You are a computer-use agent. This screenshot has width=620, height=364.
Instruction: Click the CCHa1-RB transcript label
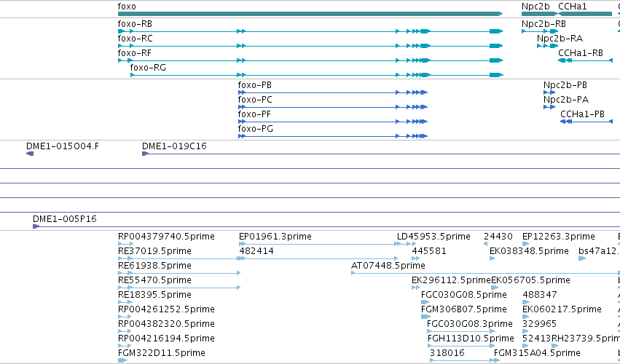581,53
